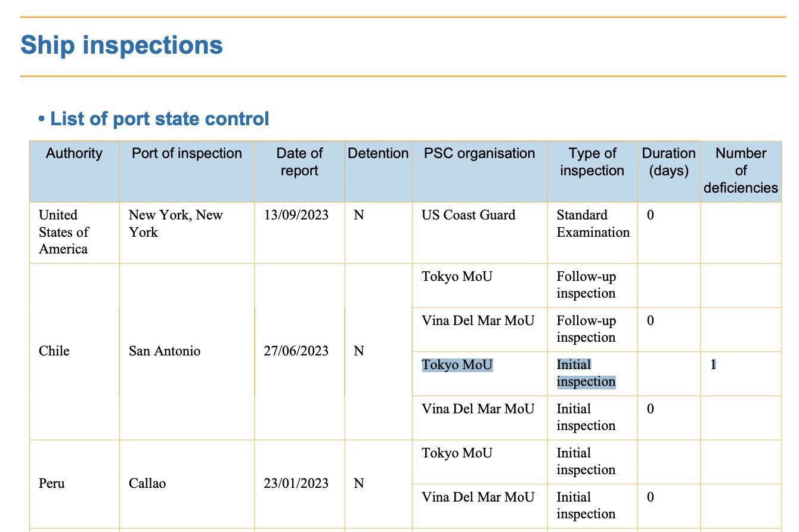Click the United States of America cell
Image resolution: width=799 pixels, height=532 pixels.
tap(64, 232)
